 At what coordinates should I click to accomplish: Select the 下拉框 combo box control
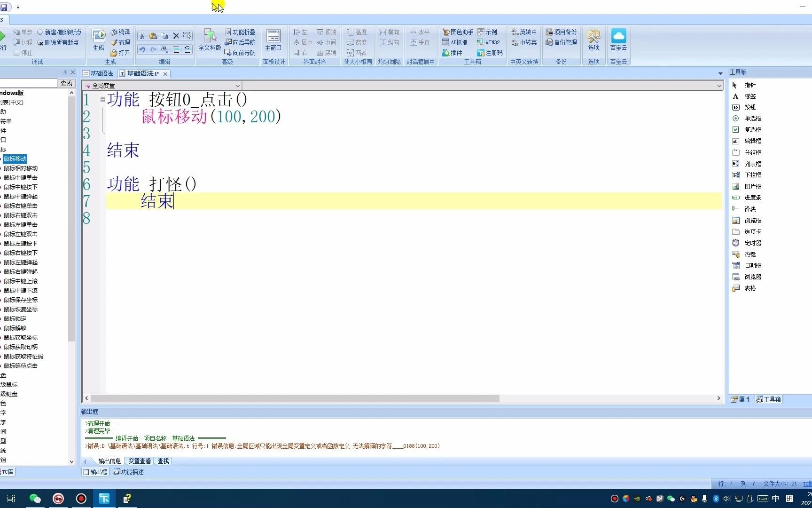[747, 175]
